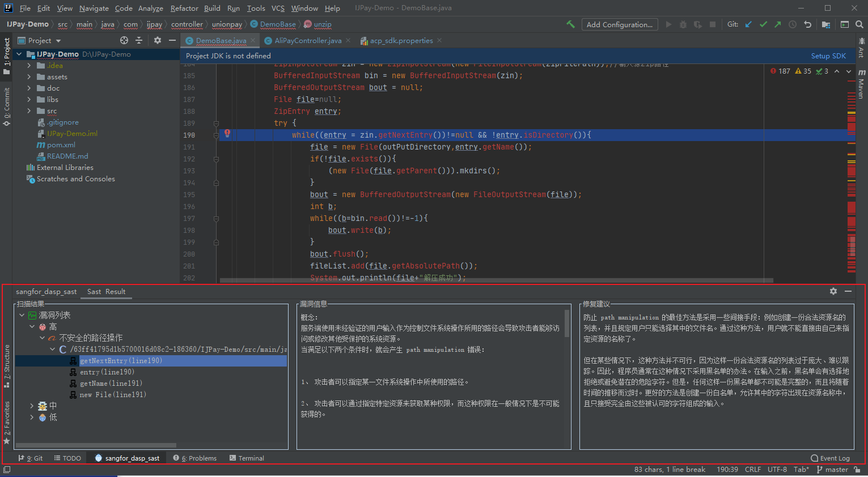Click Git Commit green checkmark icon
The height and width of the screenshot is (477, 868).
763,24
